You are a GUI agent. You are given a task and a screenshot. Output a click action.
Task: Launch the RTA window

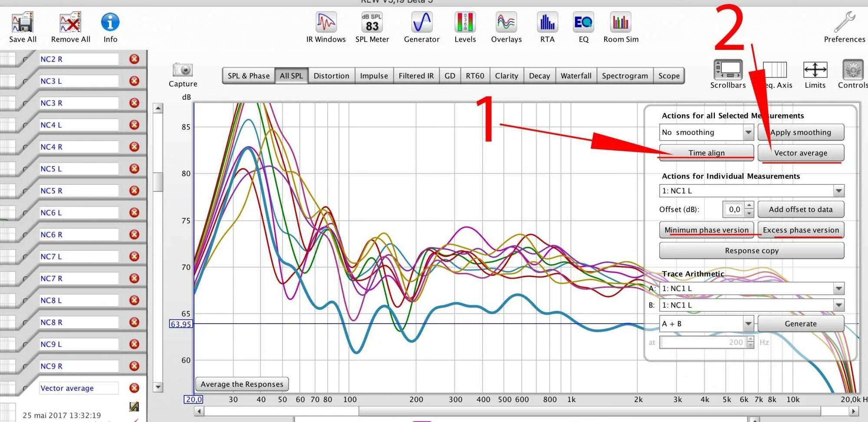coord(547,22)
